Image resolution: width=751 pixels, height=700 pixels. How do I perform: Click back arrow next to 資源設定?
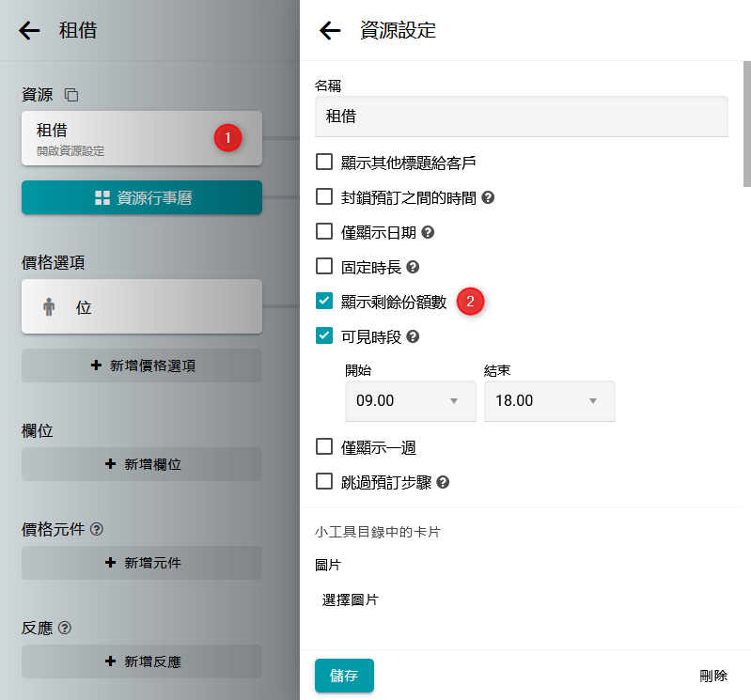click(330, 31)
